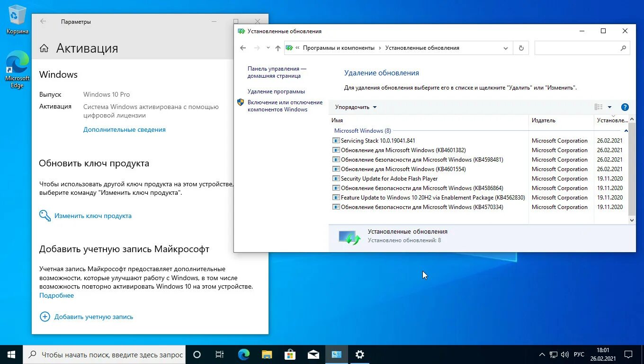The image size is (644, 364).
Task: Click scrollbar down arrow in updates list
Action: (632, 220)
